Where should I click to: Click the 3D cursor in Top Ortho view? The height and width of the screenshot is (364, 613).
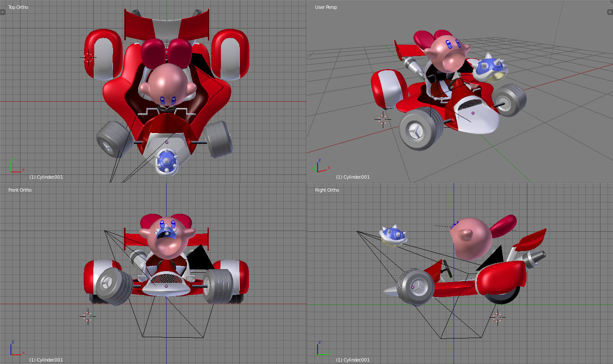pyautogui.click(x=88, y=57)
